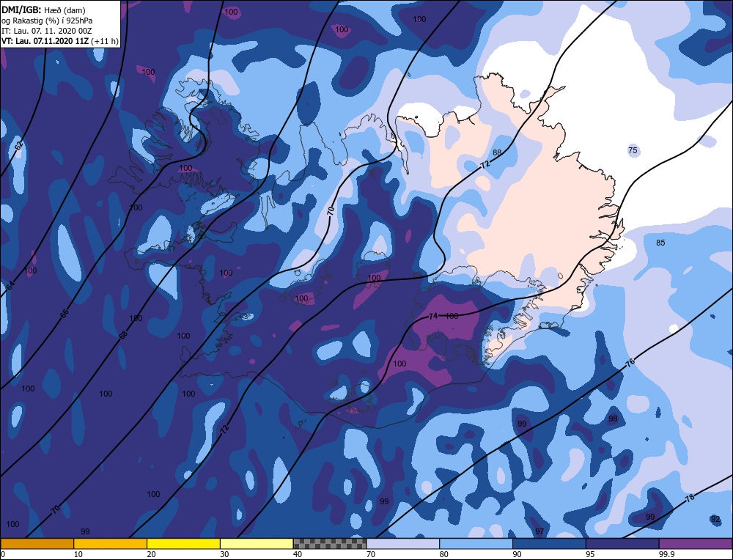This screenshot has width=733, height=560.
Task: Click the purple legend swatch above 99.9
Action: (696, 544)
